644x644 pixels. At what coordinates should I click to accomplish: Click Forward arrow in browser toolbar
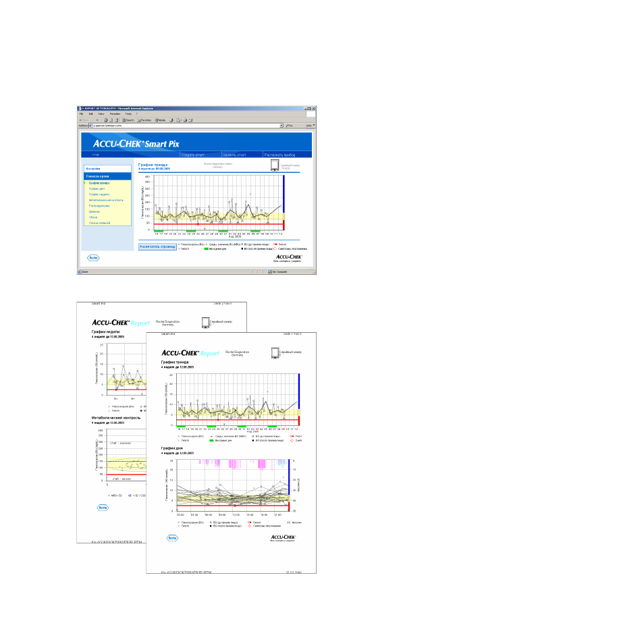click(97, 120)
